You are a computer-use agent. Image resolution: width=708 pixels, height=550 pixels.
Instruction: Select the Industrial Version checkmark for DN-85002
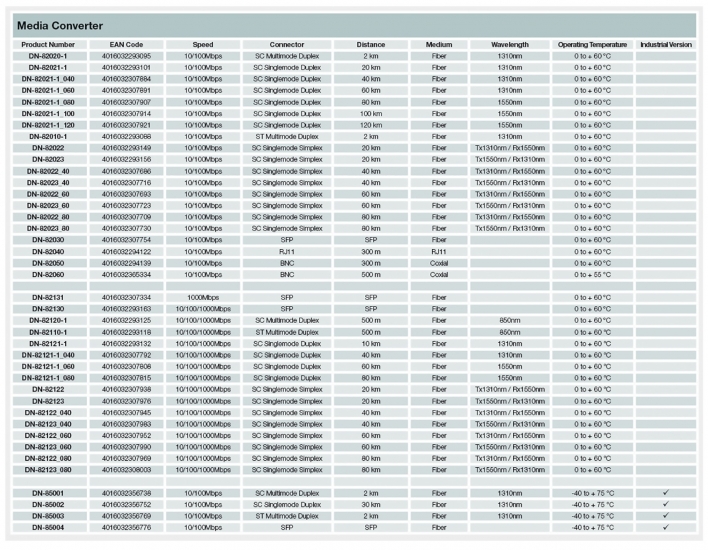(664, 504)
